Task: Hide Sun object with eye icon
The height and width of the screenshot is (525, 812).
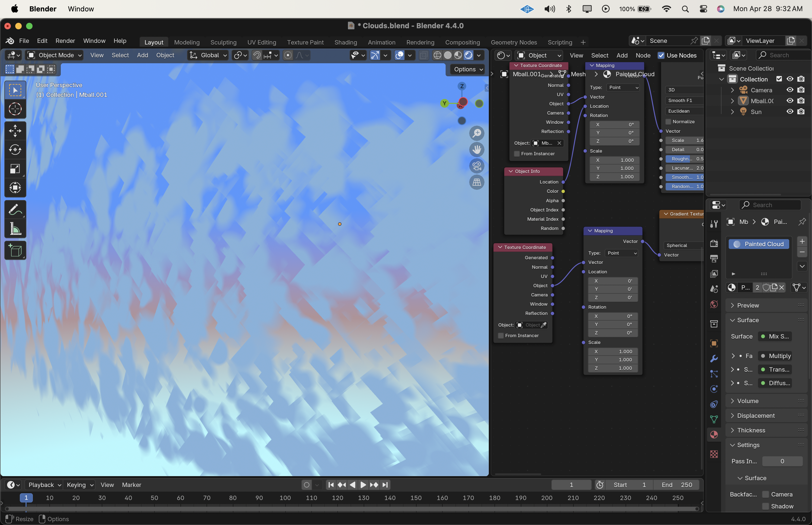Action: [790, 112]
